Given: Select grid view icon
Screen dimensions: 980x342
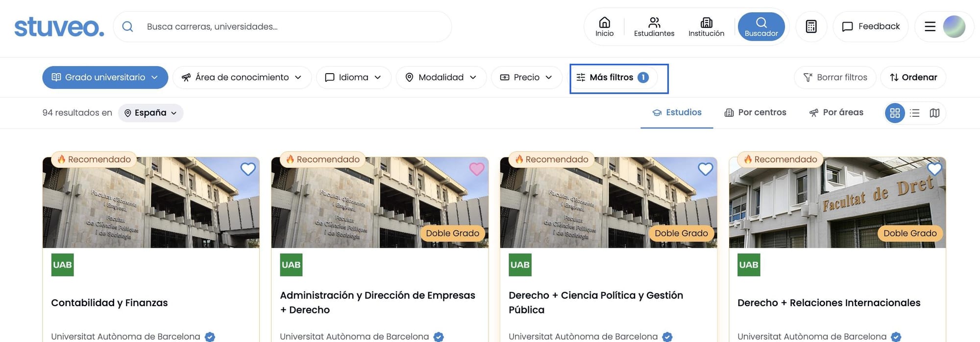Looking at the screenshot, I should (895, 113).
